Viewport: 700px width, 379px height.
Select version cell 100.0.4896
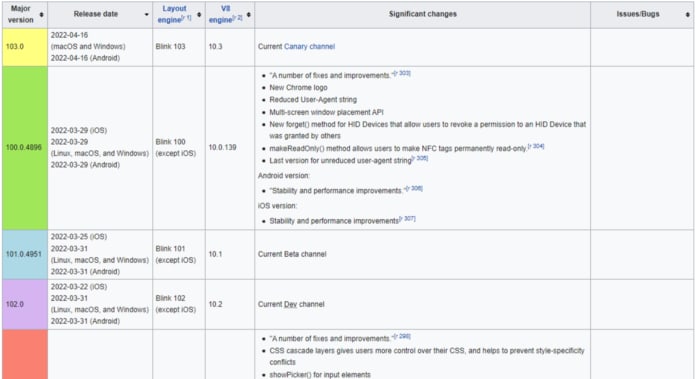pos(25,148)
